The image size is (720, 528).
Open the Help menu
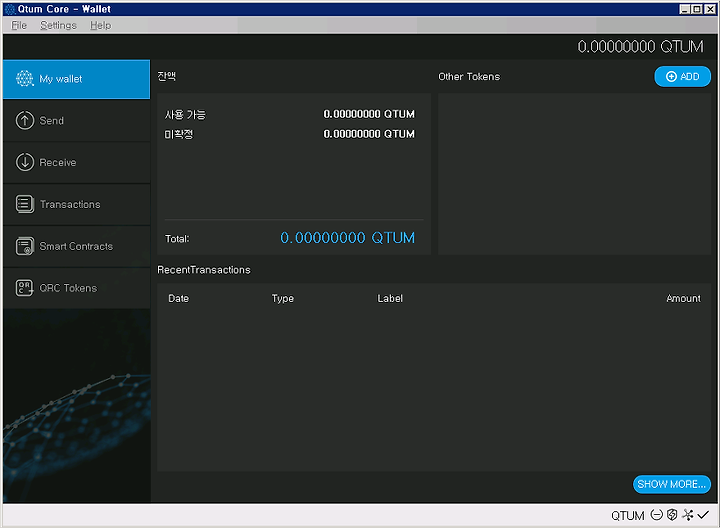coord(101,25)
